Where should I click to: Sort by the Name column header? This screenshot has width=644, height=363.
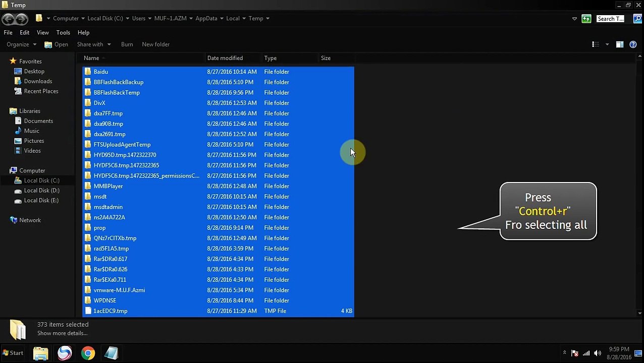pos(143,58)
